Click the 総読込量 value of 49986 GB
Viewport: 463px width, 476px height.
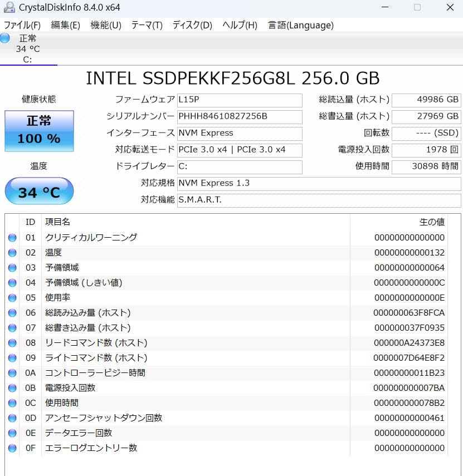click(426, 100)
